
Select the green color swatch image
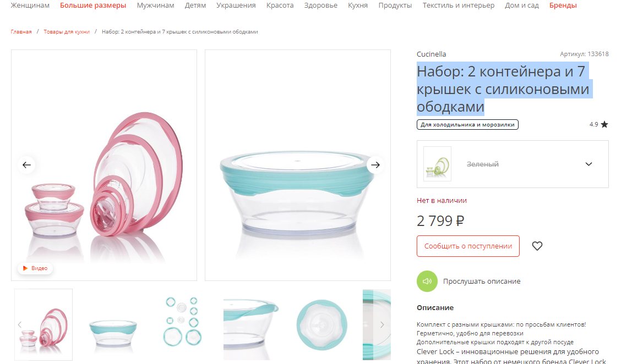tap(437, 164)
